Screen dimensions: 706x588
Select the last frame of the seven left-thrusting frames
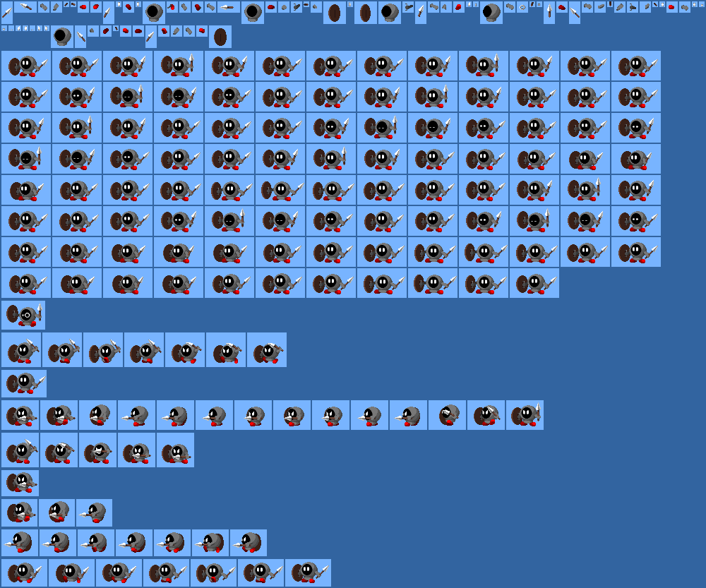[249, 543]
